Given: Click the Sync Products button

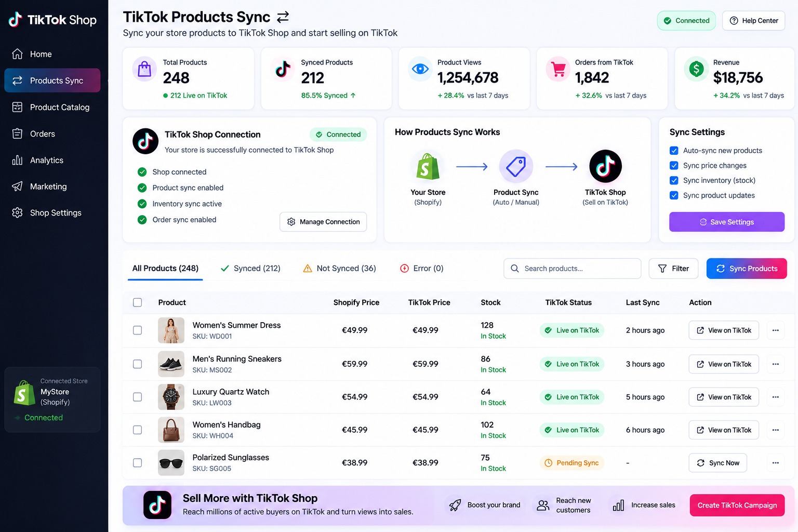Looking at the screenshot, I should [x=747, y=269].
